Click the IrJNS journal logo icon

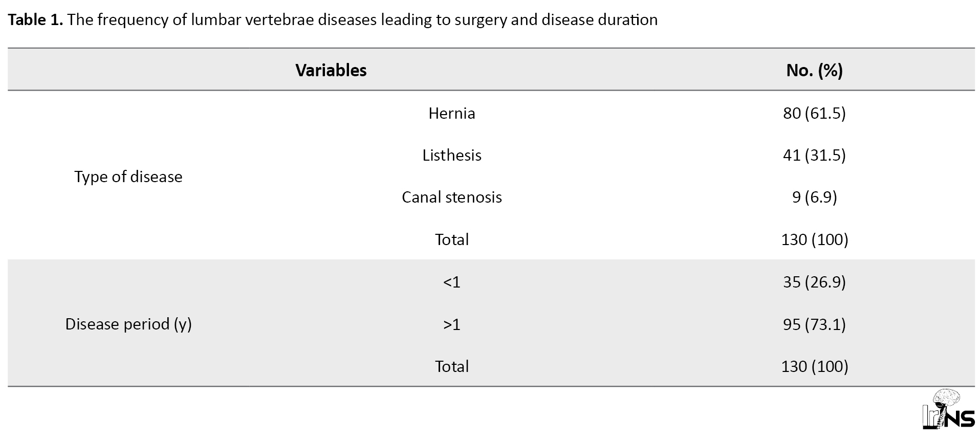tap(948, 409)
